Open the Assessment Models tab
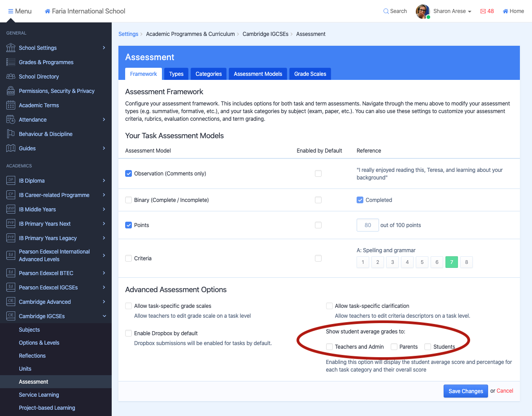The image size is (532, 416). (258, 74)
